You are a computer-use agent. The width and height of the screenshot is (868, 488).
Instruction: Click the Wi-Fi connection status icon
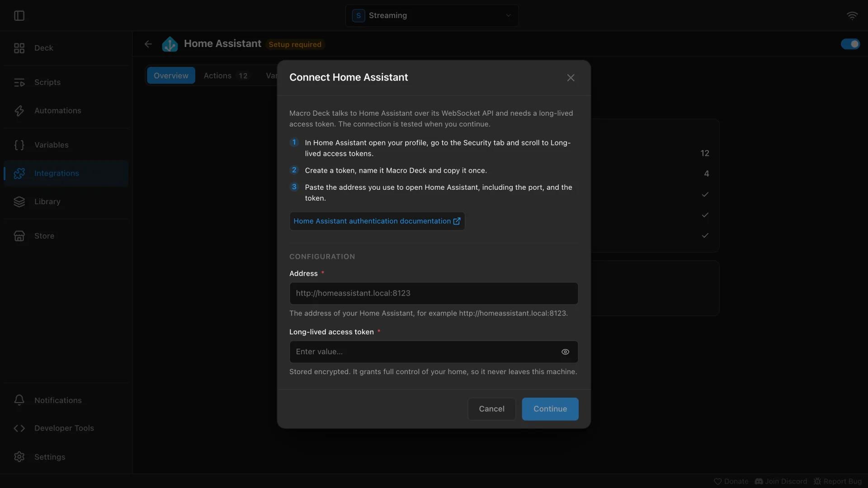[x=852, y=16]
